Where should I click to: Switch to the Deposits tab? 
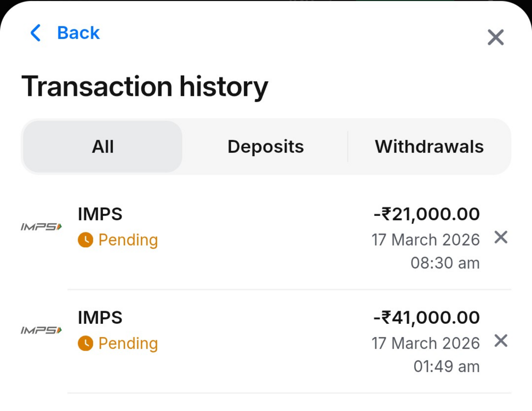266,147
